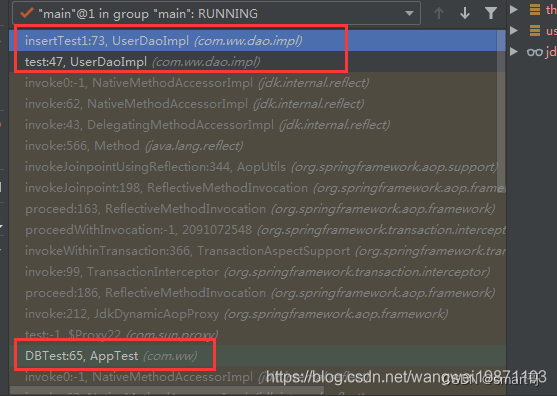This screenshot has height=396, width=557.
Task: Click the previous frame up arrow
Action: [439, 13]
